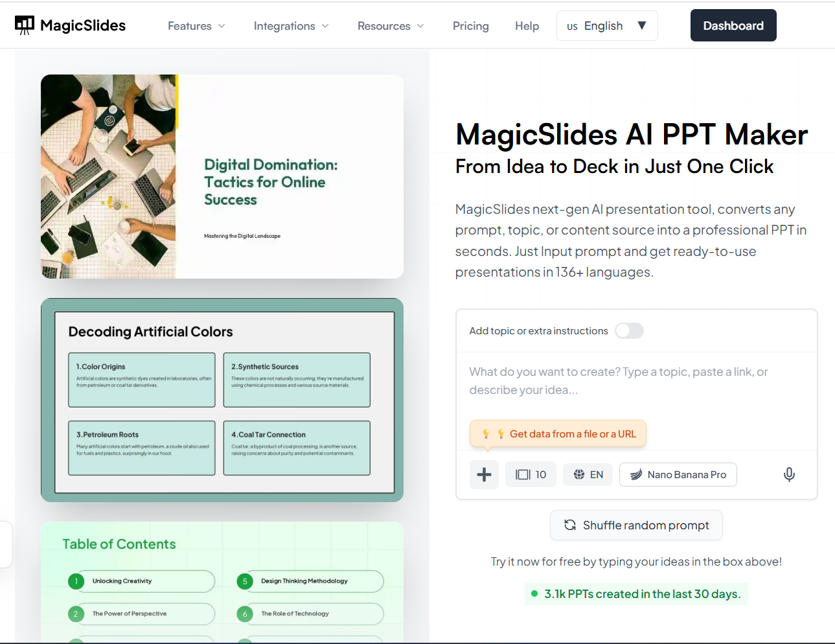This screenshot has height=644, width=835.
Task: Expand the Integrations menu
Action: (292, 26)
